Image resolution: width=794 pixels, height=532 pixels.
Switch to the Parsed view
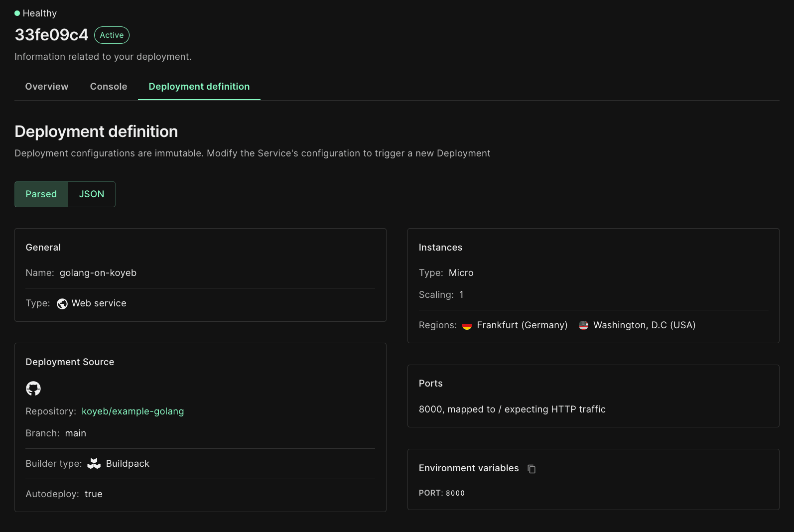[41, 194]
